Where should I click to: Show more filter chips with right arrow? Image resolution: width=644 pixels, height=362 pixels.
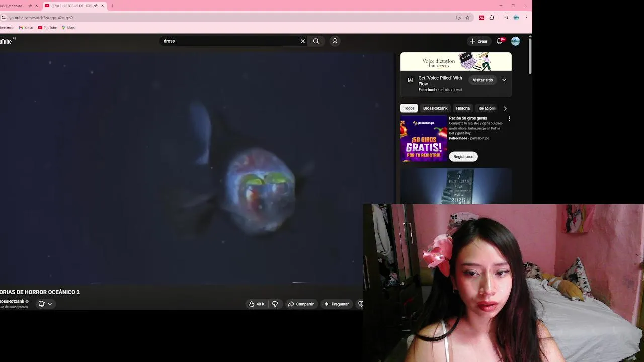point(505,108)
